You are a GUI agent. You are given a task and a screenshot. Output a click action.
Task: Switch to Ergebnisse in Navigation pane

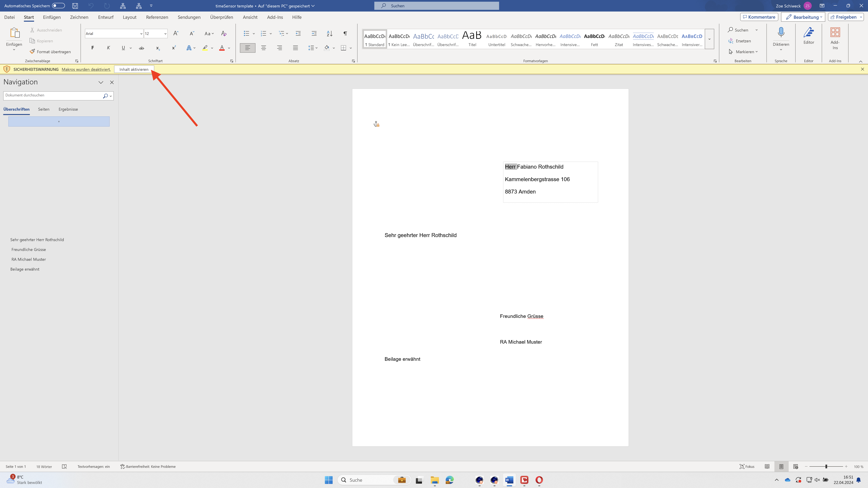click(68, 109)
